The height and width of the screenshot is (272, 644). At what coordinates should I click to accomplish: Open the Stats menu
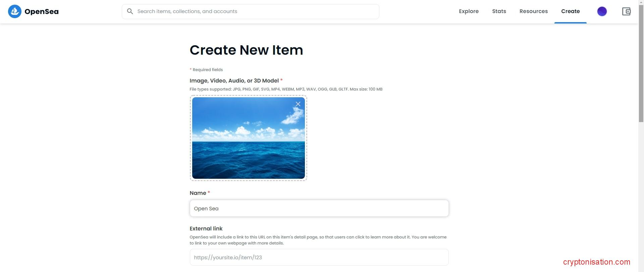coord(499,11)
